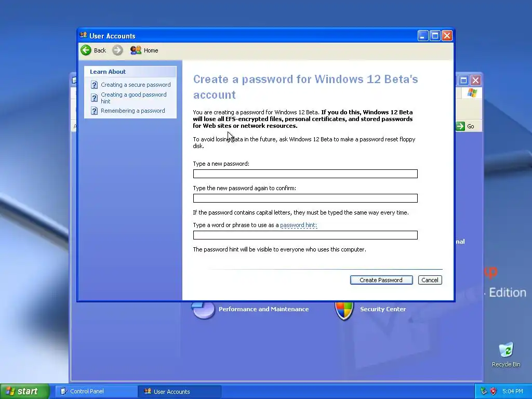Image resolution: width=532 pixels, height=399 pixels.
Task: Click the security alert shield tray icon
Action: click(x=493, y=392)
